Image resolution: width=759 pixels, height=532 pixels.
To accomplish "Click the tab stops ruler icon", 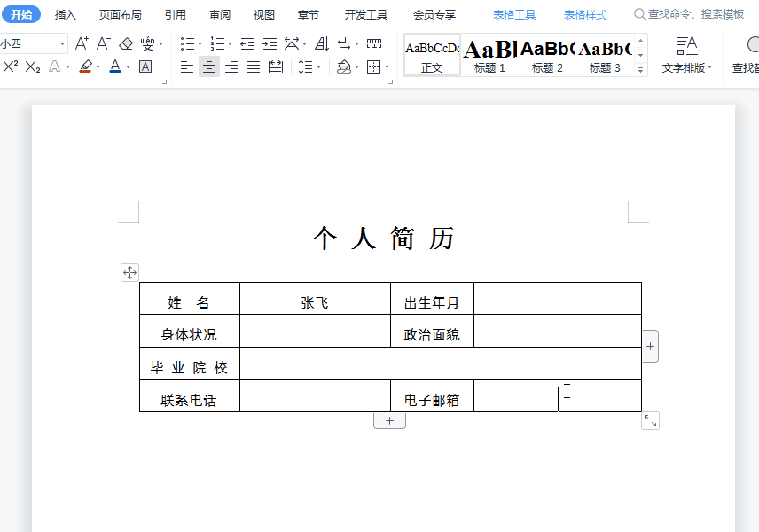I will (374, 43).
